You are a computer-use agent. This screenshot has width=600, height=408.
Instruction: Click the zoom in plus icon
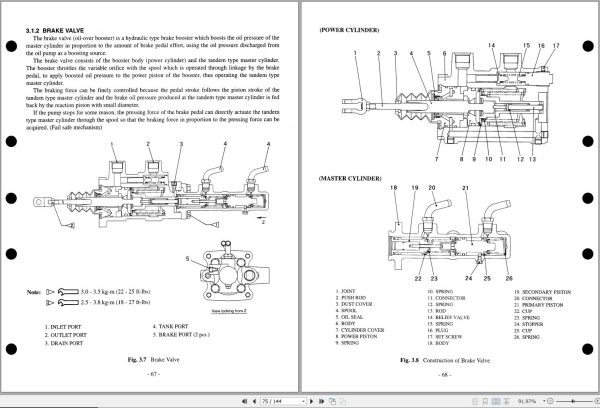coord(597,401)
